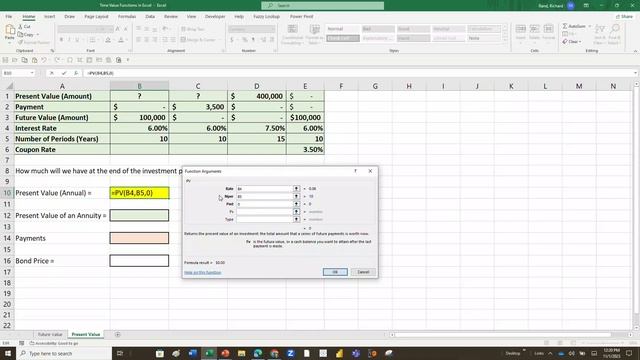
Task: Open the AutoSum dropdown arrow
Action: (590, 26)
